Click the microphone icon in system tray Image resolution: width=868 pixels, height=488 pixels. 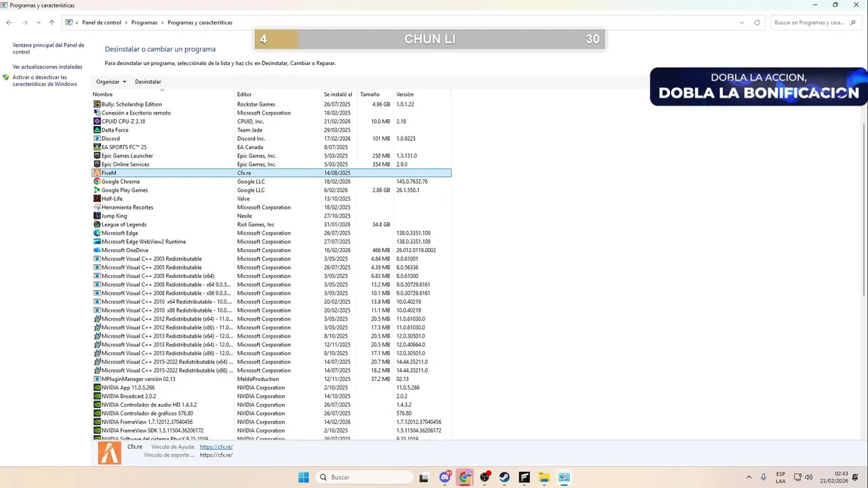pyautogui.click(x=764, y=477)
